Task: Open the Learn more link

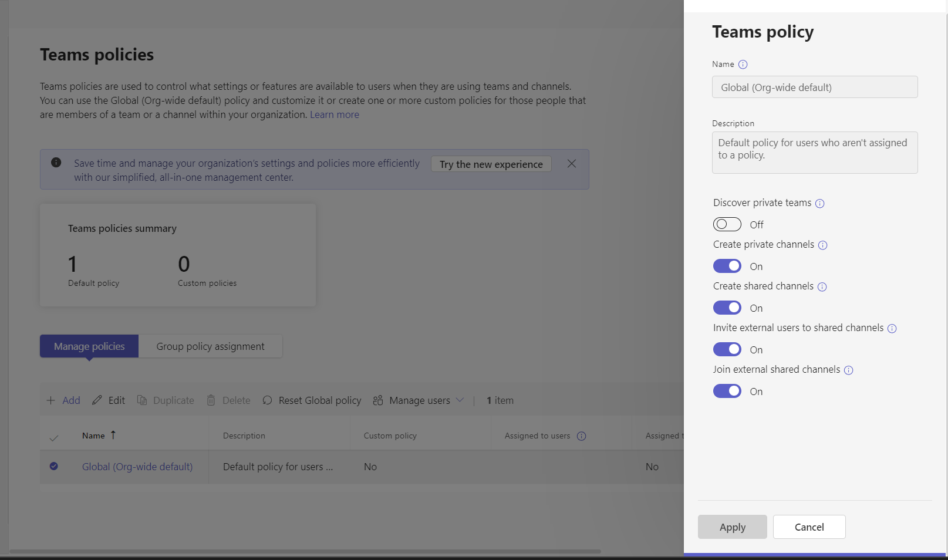Action: pos(335,114)
